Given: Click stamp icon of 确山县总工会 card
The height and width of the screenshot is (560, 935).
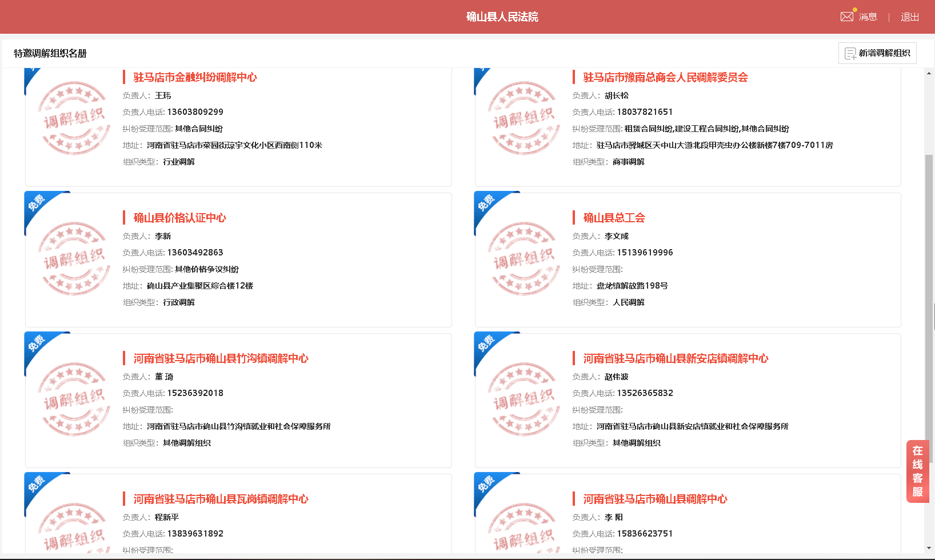Looking at the screenshot, I should pyautogui.click(x=524, y=259).
